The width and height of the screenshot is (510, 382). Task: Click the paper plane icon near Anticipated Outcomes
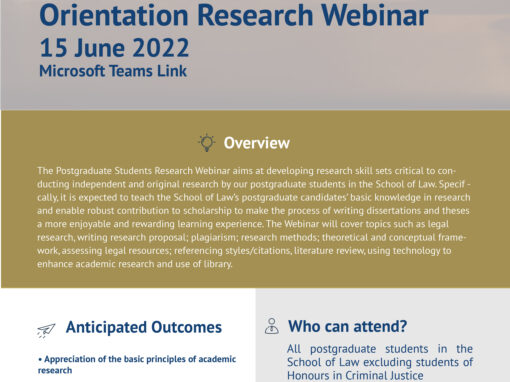[46, 330]
